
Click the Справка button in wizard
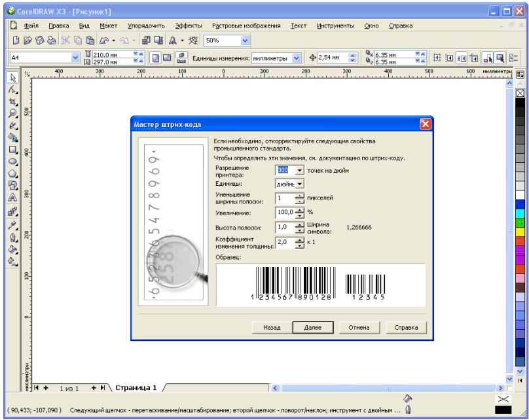click(406, 327)
